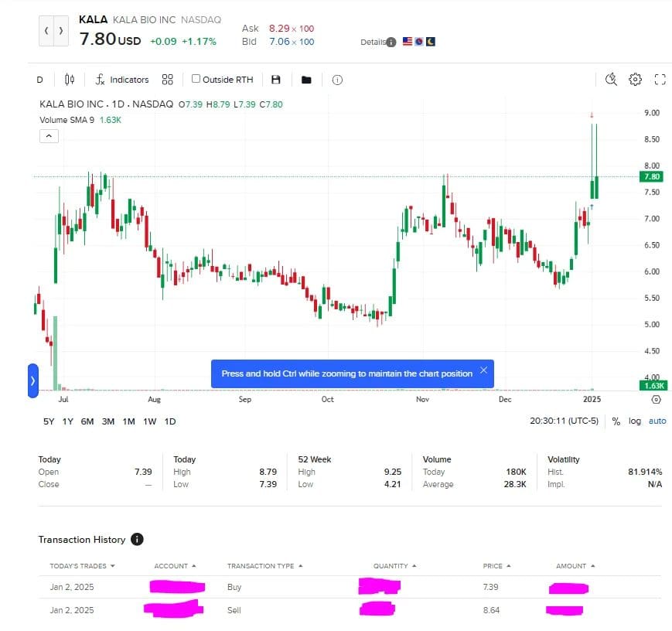Enter fullscreen chart mode

pyautogui.click(x=660, y=79)
